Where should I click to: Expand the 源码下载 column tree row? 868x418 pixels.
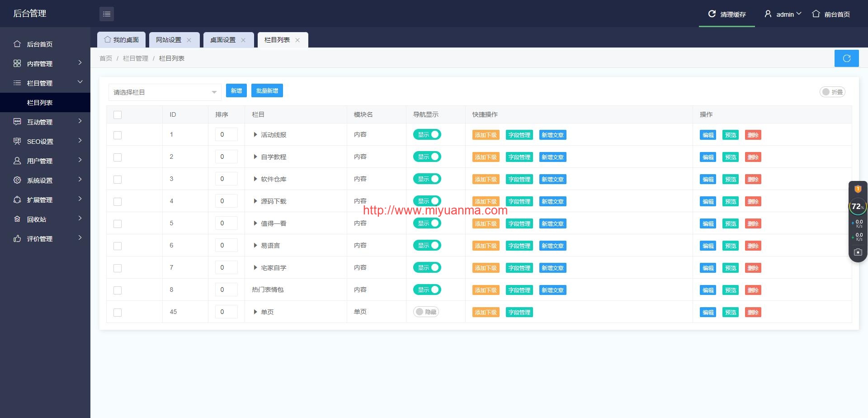[x=255, y=201]
